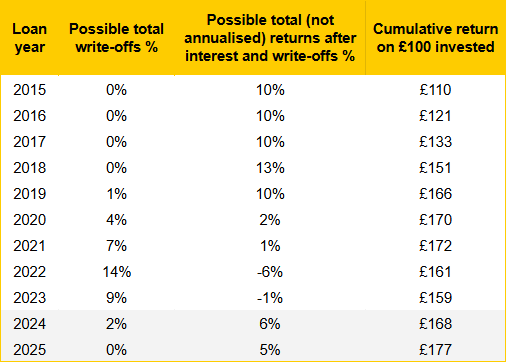Image resolution: width=507 pixels, height=363 pixels.
Task: Click the 2015 loan year cell
Action: 29,90
